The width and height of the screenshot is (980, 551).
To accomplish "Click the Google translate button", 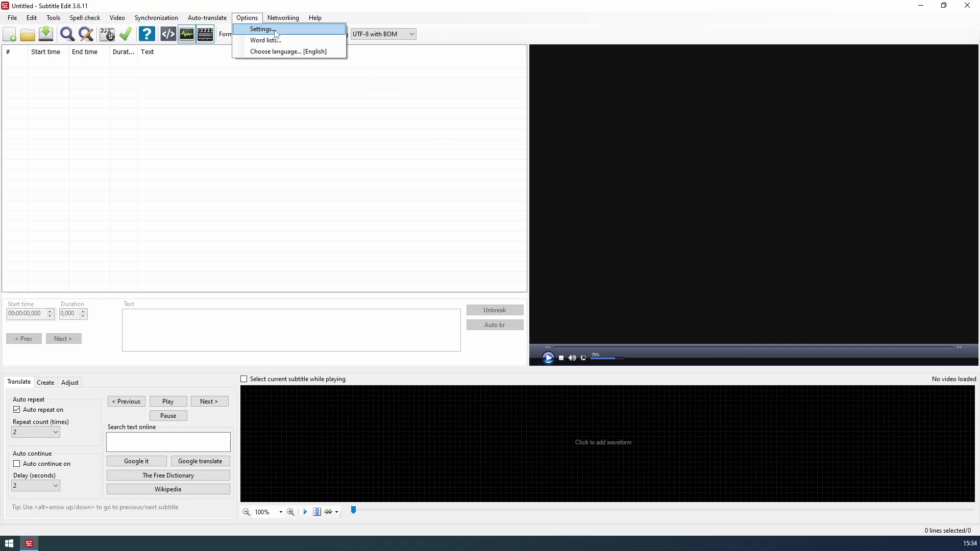I will click(x=200, y=461).
